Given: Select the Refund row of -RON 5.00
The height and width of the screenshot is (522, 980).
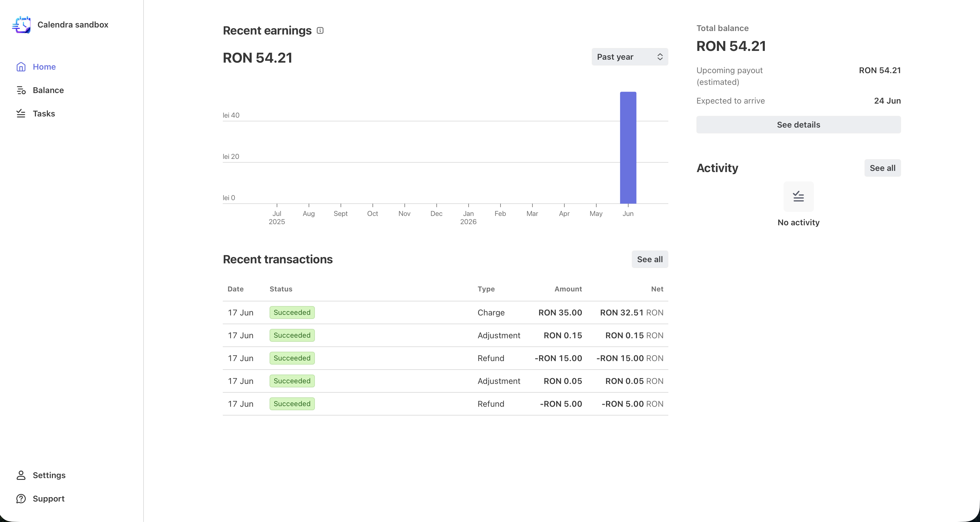Looking at the screenshot, I should 445,404.
